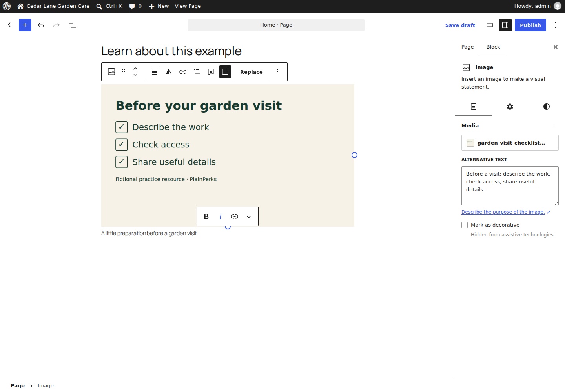Click the Alternative Text input field

[510, 186]
